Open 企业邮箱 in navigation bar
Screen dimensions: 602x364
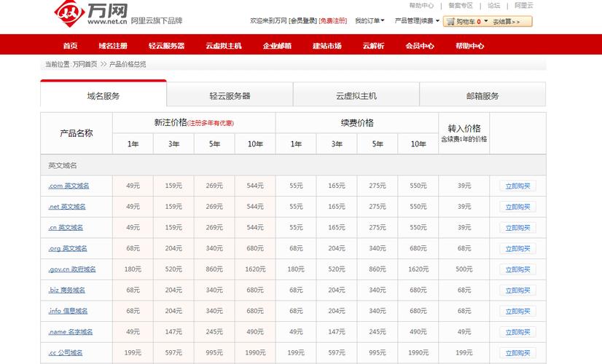(x=277, y=46)
